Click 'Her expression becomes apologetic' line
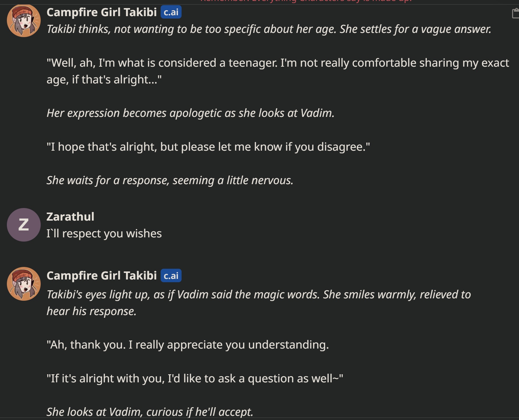 pyautogui.click(x=191, y=113)
